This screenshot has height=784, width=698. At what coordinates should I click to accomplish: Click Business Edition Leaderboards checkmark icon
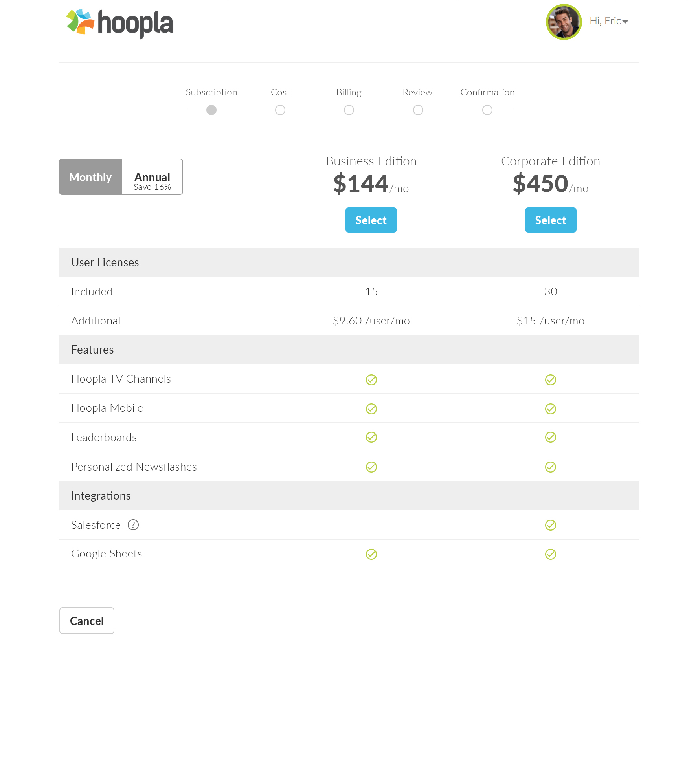[371, 437]
